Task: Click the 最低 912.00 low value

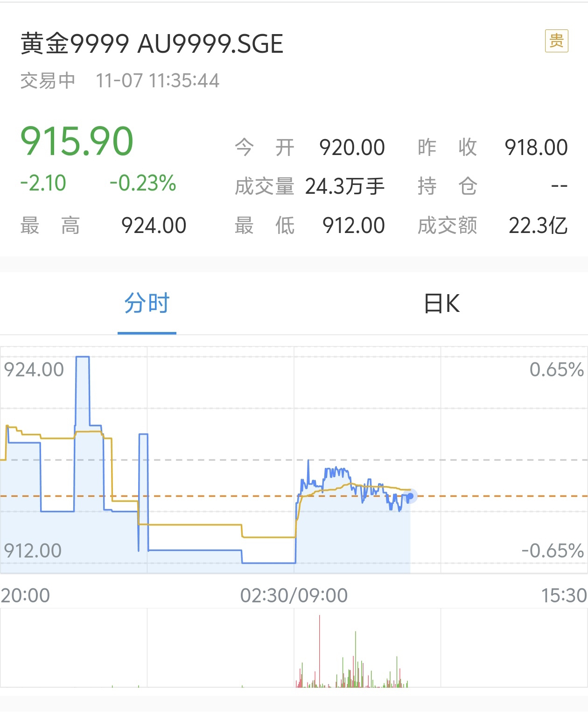Action: (353, 226)
